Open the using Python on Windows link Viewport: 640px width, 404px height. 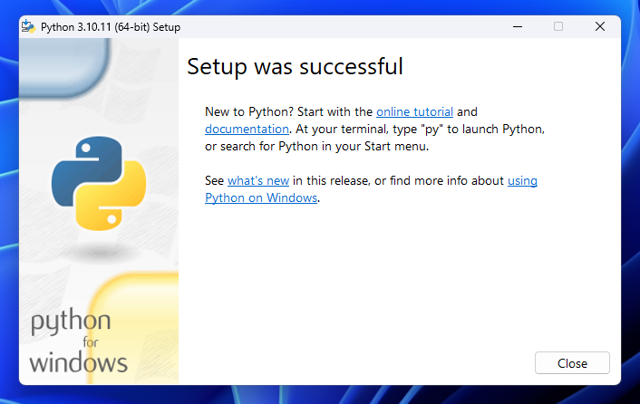261,198
